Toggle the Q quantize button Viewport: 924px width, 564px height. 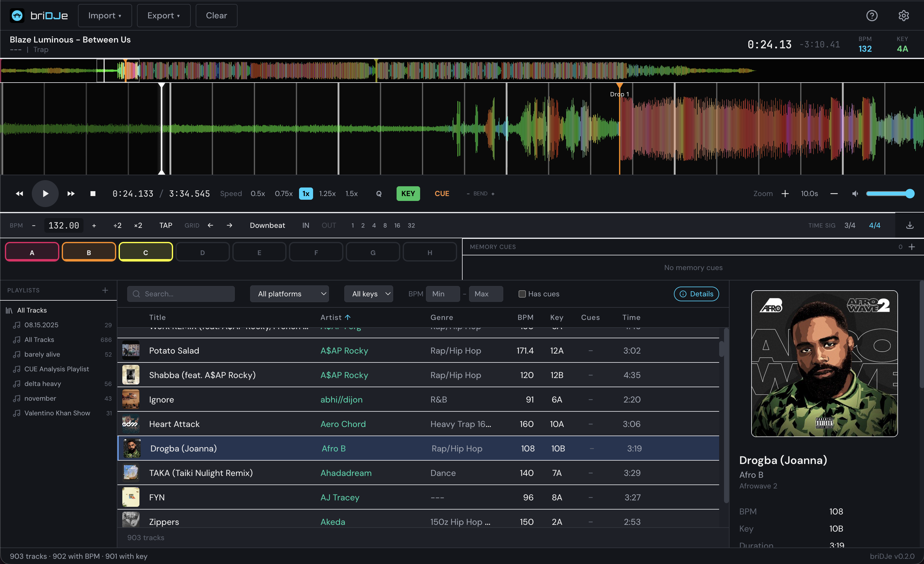pyautogui.click(x=379, y=194)
